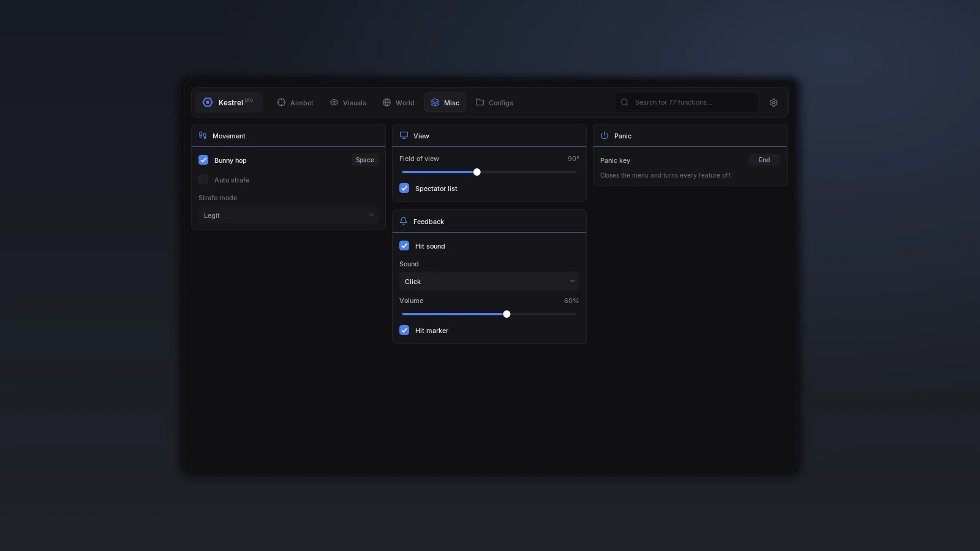
Task: Uncheck the Hit marker option
Action: (x=404, y=330)
